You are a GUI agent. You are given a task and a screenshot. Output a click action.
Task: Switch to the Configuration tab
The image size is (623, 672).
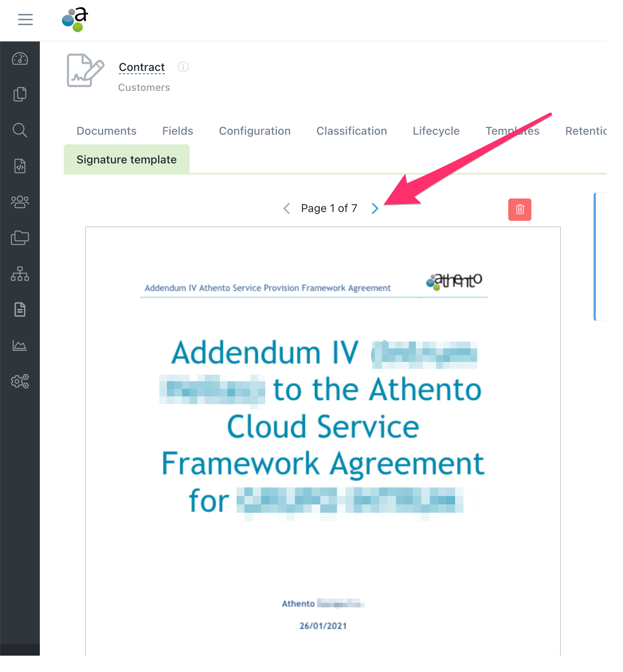255,131
